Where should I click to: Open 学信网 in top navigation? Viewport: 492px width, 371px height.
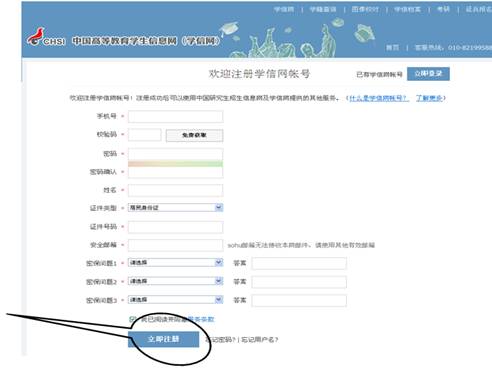[x=284, y=9]
